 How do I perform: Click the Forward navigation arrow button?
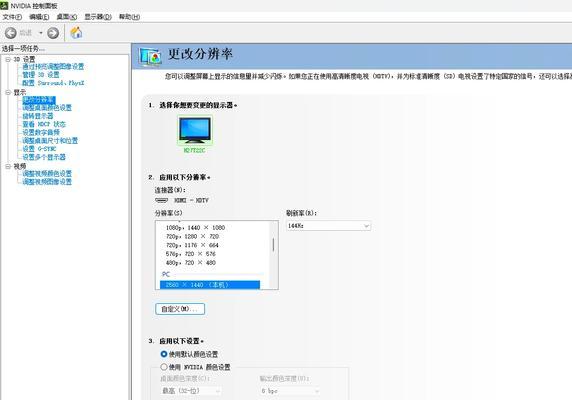pyautogui.click(x=53, y=33)
